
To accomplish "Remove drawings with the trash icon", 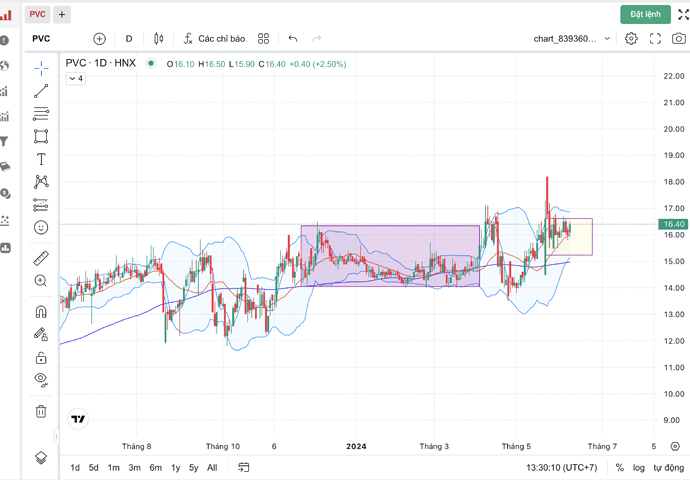I will [x=41, y=411].
